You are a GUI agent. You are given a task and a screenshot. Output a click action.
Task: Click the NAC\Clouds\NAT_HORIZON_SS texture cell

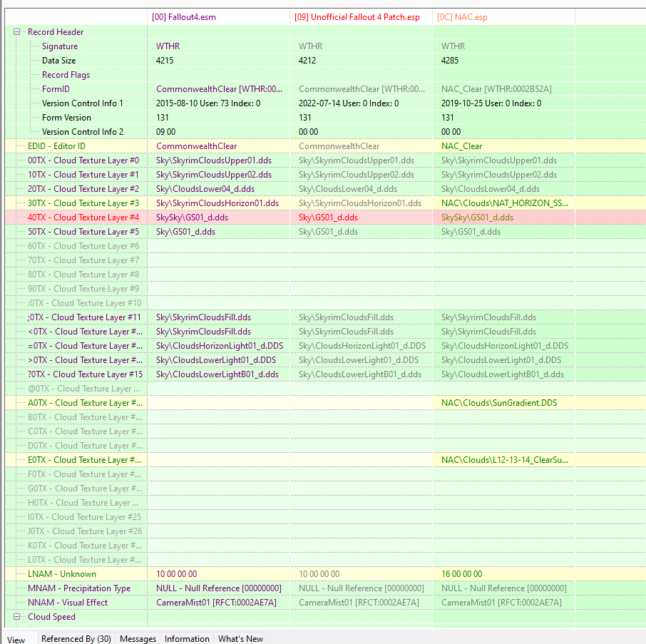point(505,203)
